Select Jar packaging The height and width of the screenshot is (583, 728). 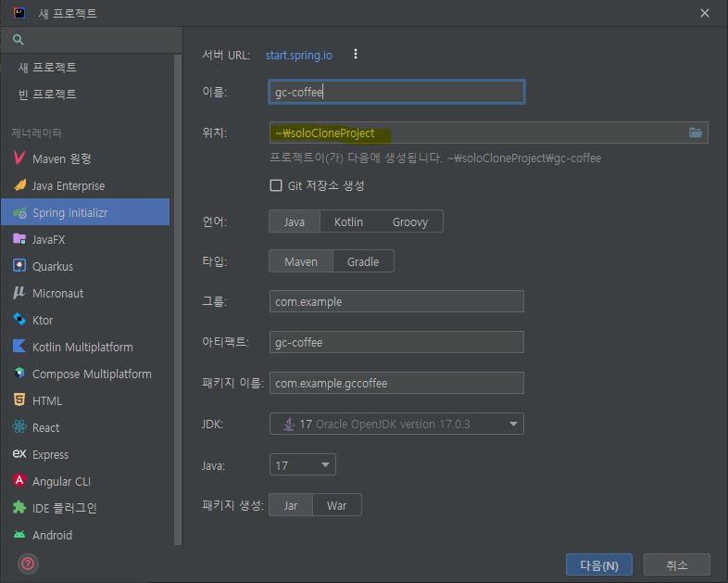pos(291,505)
